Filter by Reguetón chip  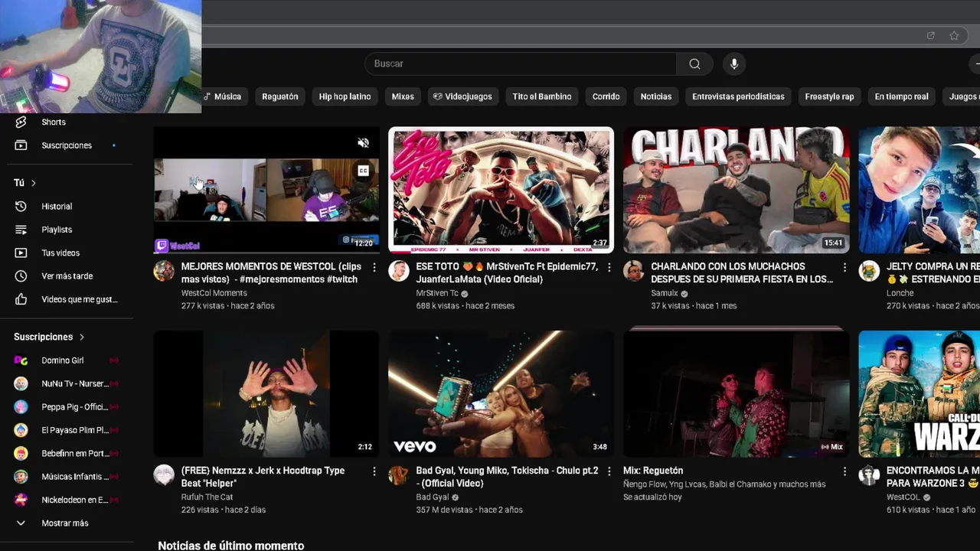(280, 96)
